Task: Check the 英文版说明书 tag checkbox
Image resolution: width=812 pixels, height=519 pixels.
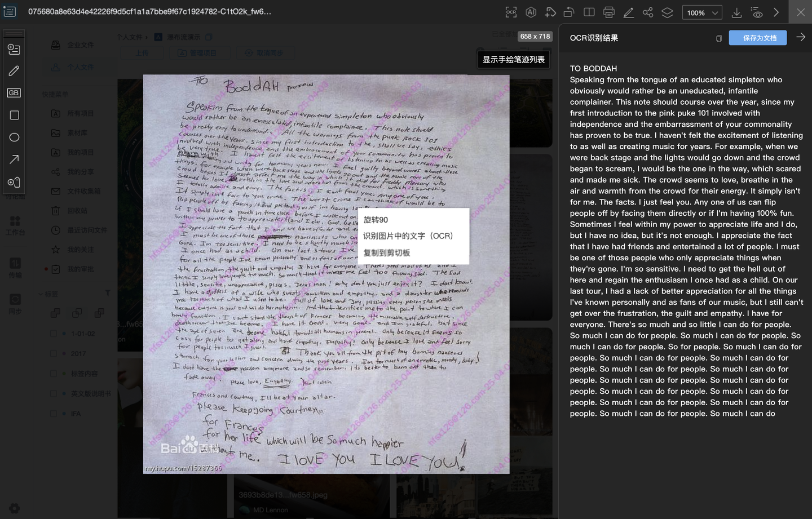Action: [54, 393]
